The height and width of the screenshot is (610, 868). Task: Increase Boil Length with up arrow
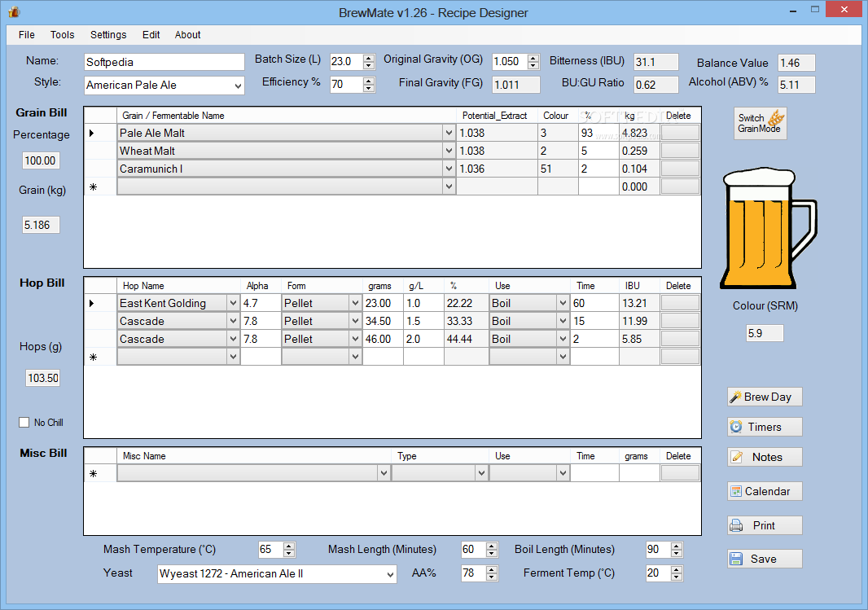[677, 546]
